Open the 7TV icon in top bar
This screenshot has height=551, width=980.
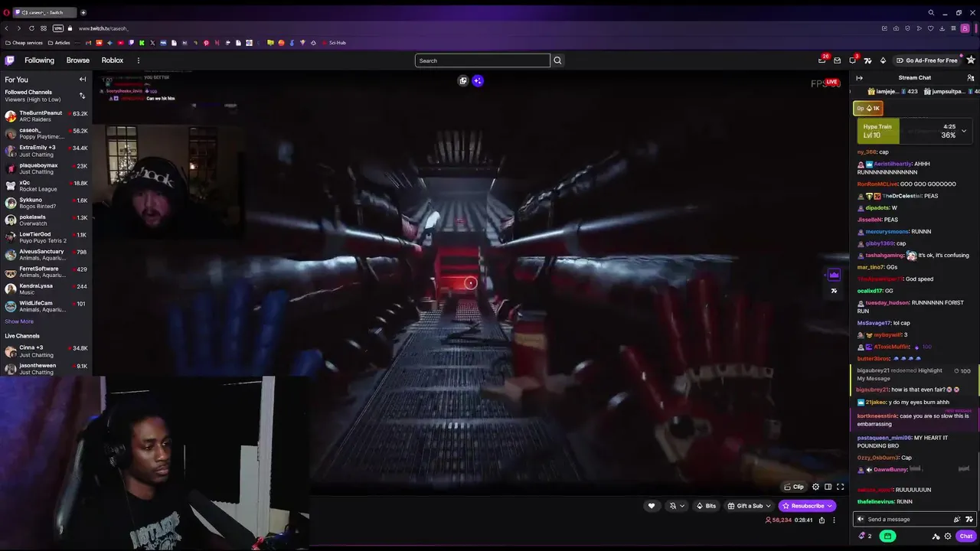(867, 60)
